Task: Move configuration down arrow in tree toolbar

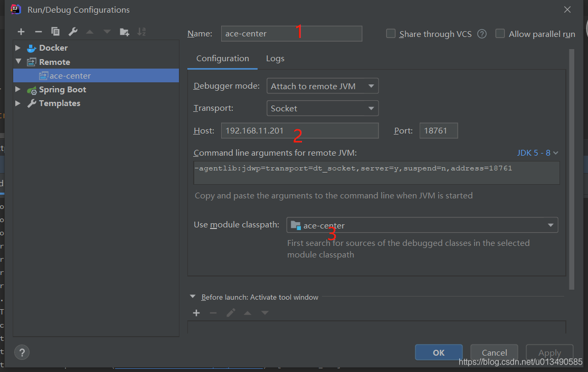Action: click(107, 32)
